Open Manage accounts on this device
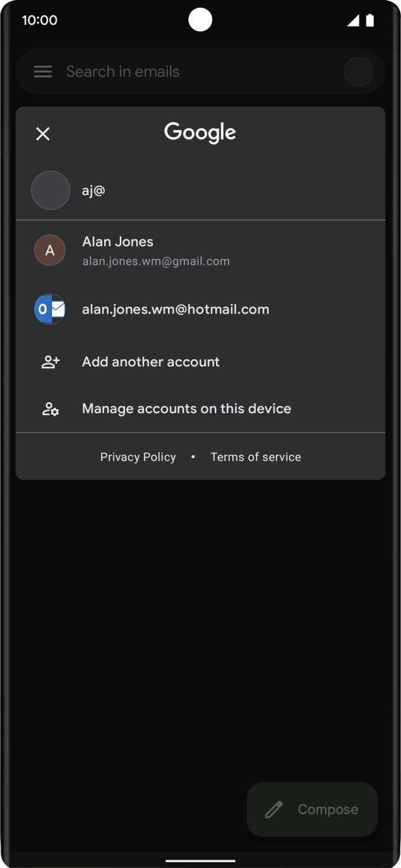401x868 pixels. 200,409
